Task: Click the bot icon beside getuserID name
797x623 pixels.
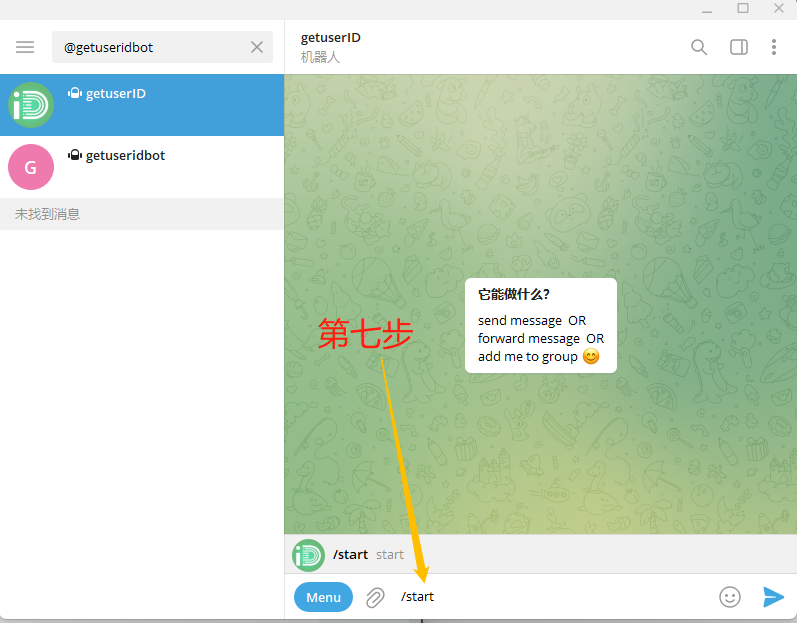Action: 75,93
